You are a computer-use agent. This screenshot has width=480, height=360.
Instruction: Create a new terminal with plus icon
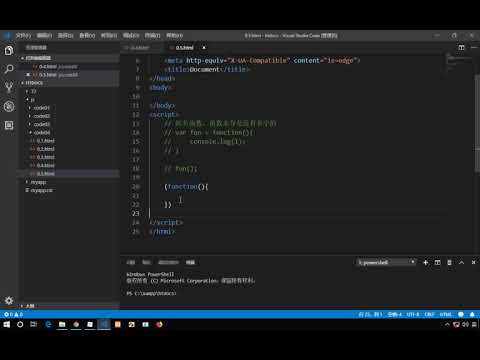[x=426, y=263]
